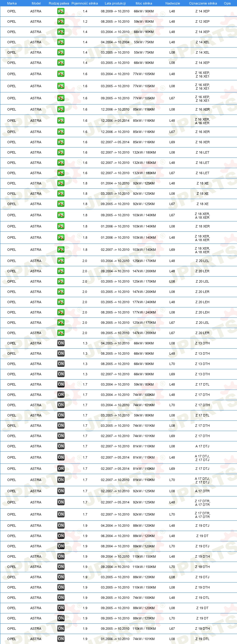This screenshot has height=644, width=237.
Task: Click diesel ON icon in A 17 DTJ L08 row
Action: (x=61, y=446)
